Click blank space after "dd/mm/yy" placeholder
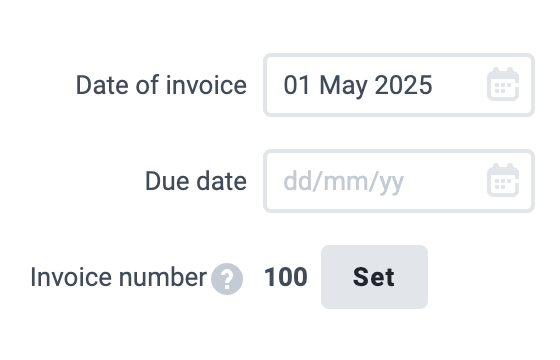This screenshot has height=360, width=560. (445, 181)
